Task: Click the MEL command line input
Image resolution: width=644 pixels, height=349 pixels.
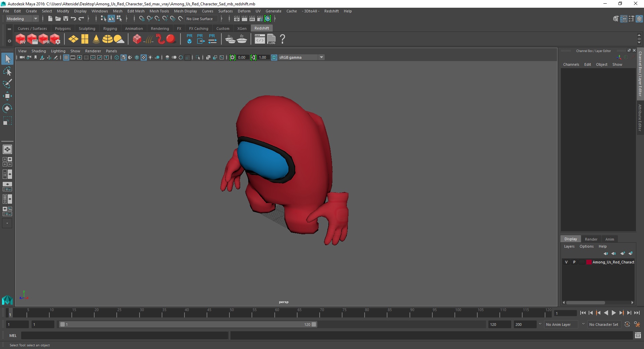Action: [x=125, y=335]
